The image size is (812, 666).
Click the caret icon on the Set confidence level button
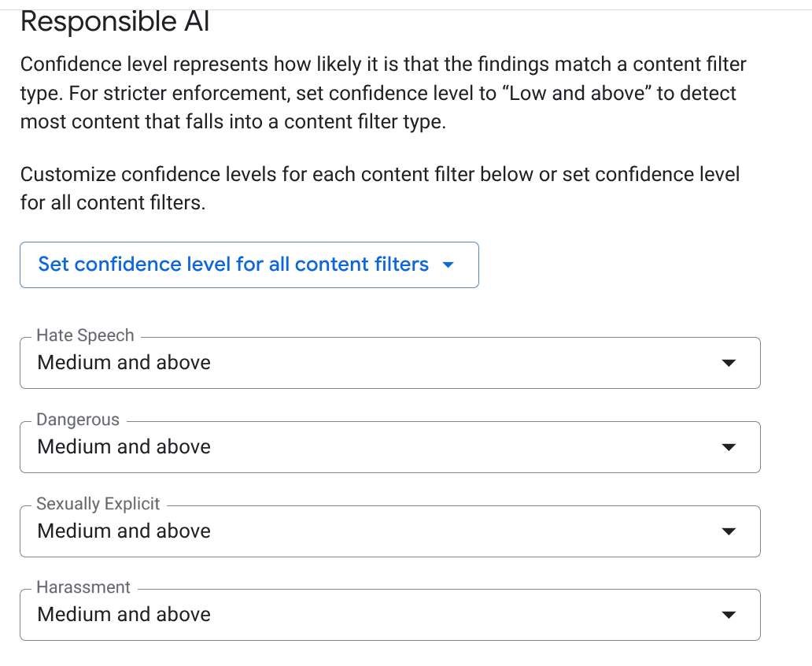click(x=448, y=265)
